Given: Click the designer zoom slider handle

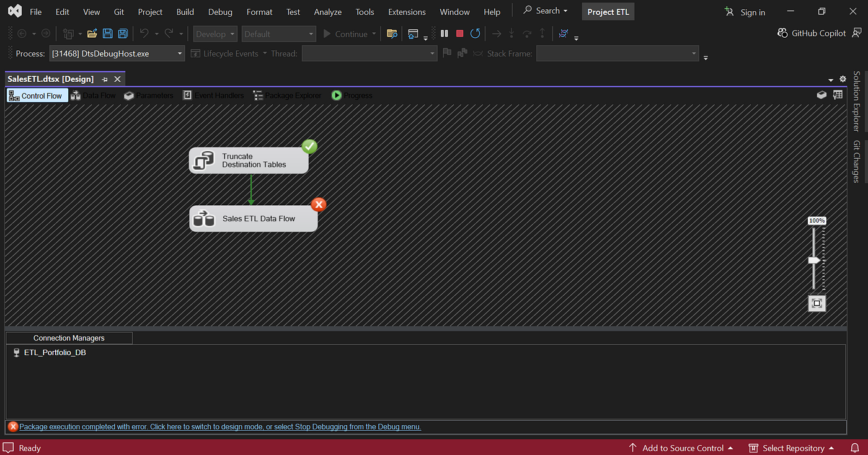Looking at the screenshot, I should [x=815, y=260].
